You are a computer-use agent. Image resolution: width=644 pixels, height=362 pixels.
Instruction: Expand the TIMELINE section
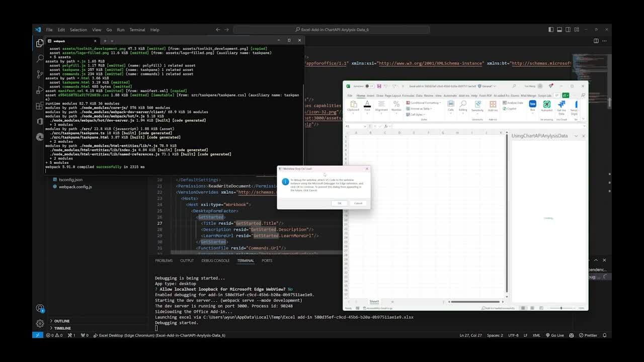[62, 328]
